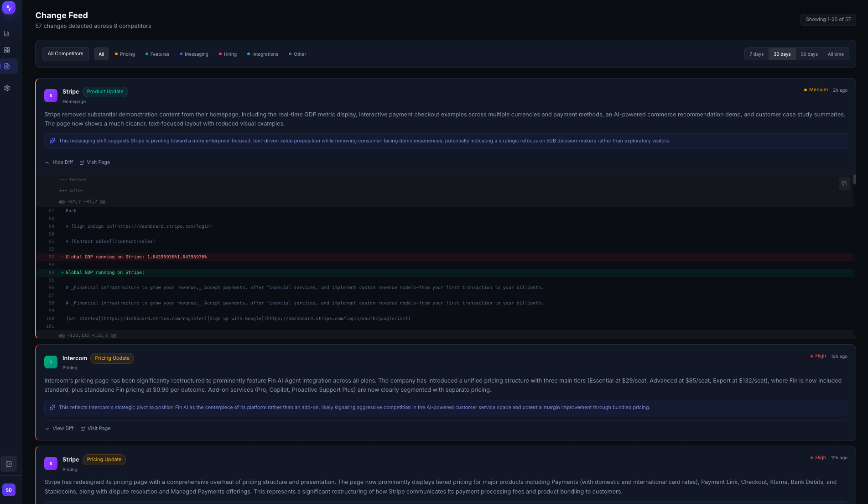Image resolution: width=868 pixels, height=504 pixels.
Task: Click High severity label on Intercom card
Action: (x=818, y=356)
